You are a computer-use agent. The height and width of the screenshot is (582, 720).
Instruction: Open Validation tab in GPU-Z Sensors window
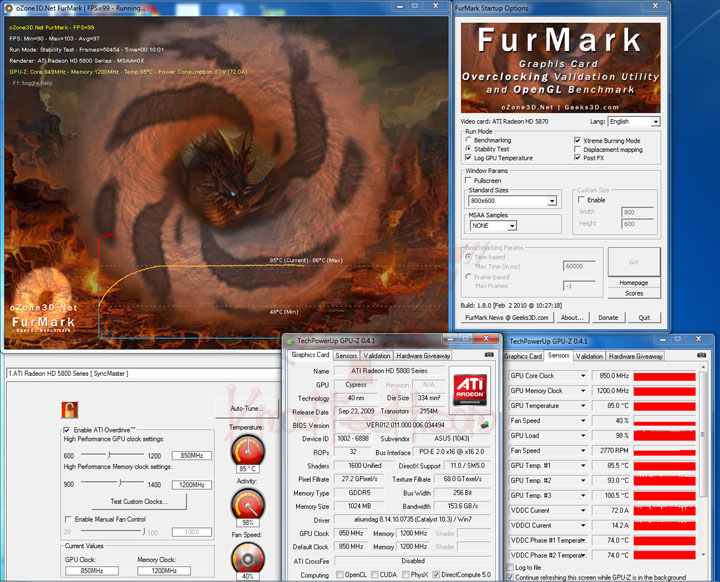(x=589, y=356)
